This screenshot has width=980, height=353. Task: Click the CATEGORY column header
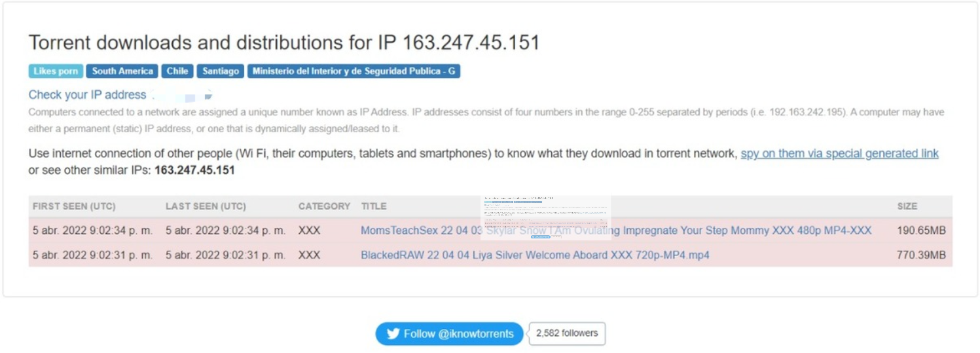pyautogui.click(x=324, y=206)
